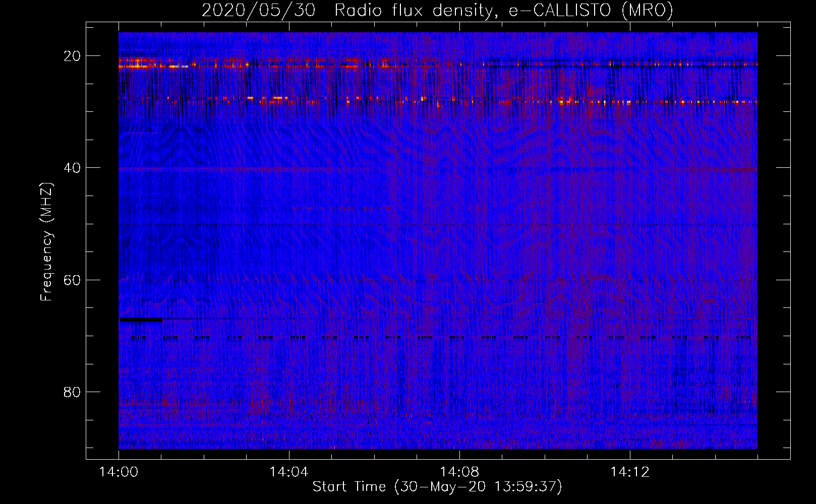This screenshot has width=816, height=504.
Task: Click the '14:08' time tick label
Action: 459,472
